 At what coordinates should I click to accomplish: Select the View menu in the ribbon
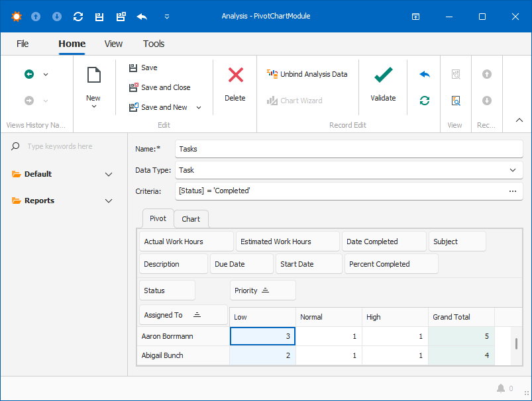pos(113,44)
